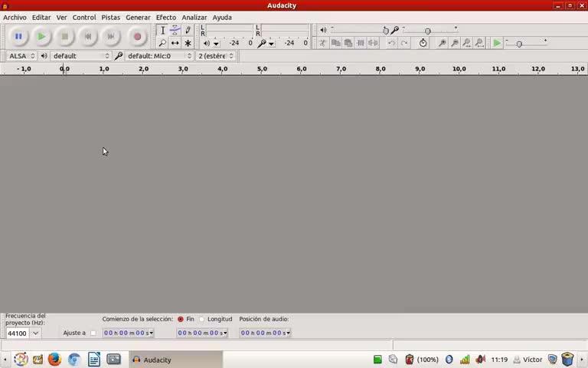Open the Efecto menu
The image size is (588, 368).
pos(166,18)
